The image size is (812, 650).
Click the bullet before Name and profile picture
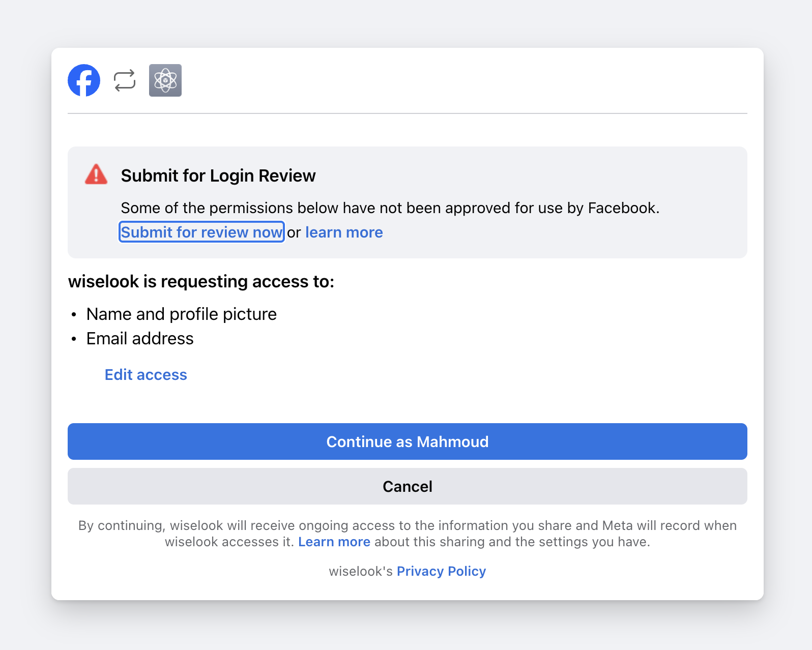74,315
